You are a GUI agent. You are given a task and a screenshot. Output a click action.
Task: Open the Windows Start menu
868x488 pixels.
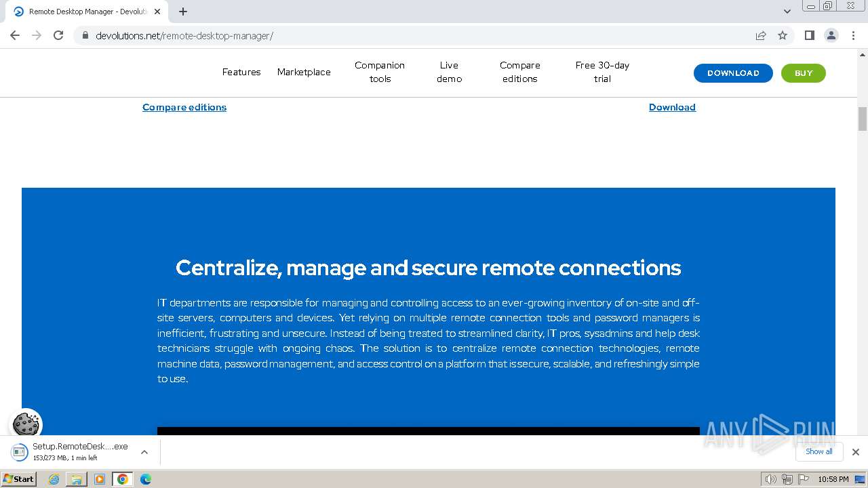click(18, 479)
